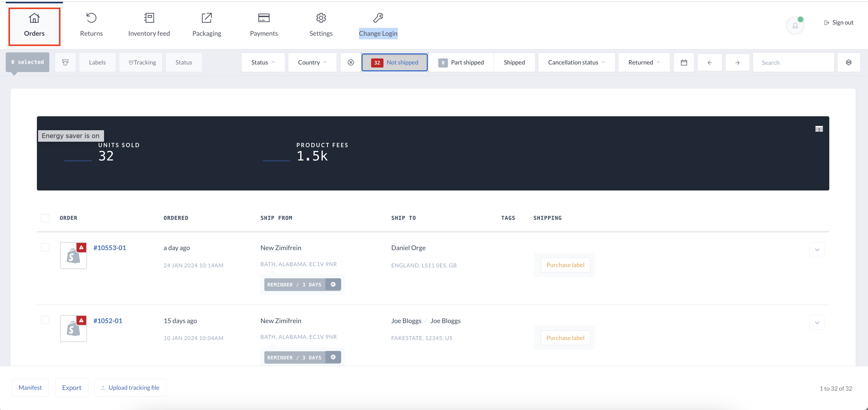The width and height of the screenshot is (868, 410).
Task: Click Upload tracking file button
Action: [x=130, y=387]
